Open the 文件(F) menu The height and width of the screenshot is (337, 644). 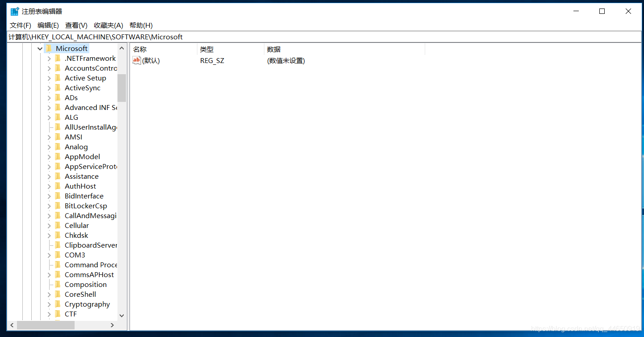[x=21, y=25]
